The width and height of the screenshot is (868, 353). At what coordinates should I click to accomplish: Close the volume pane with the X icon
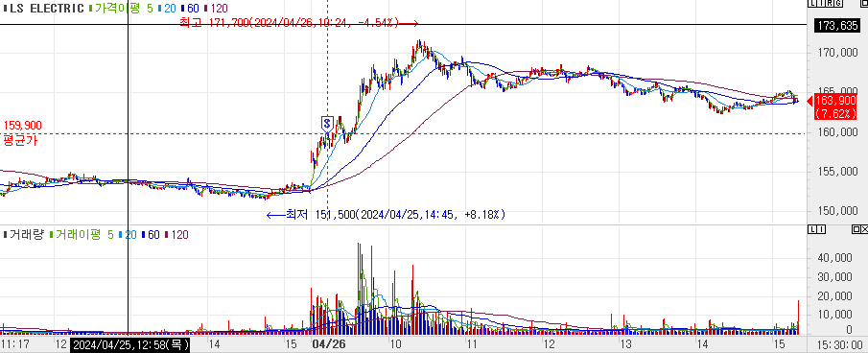865,229
